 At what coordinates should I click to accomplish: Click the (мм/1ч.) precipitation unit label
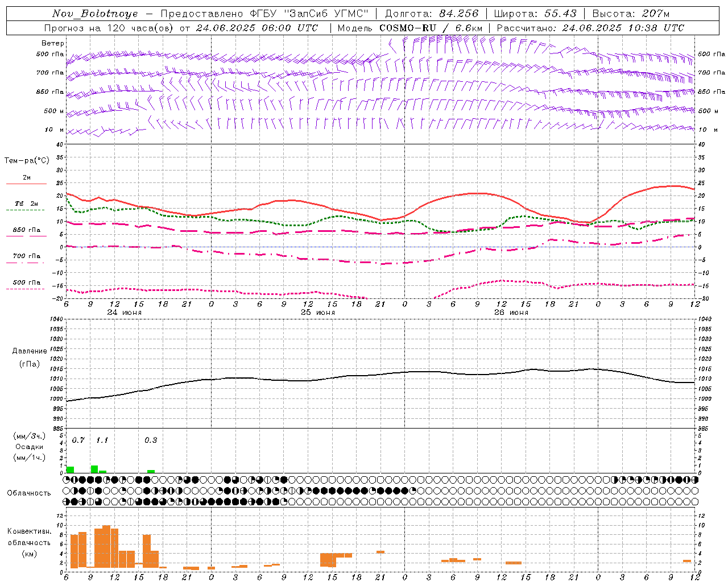(30, 458)
